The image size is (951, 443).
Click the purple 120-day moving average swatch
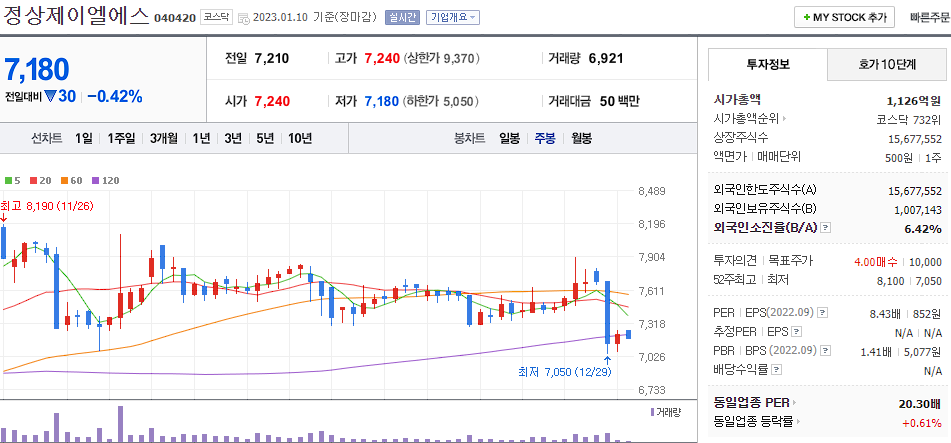click(x=95, y=180)
